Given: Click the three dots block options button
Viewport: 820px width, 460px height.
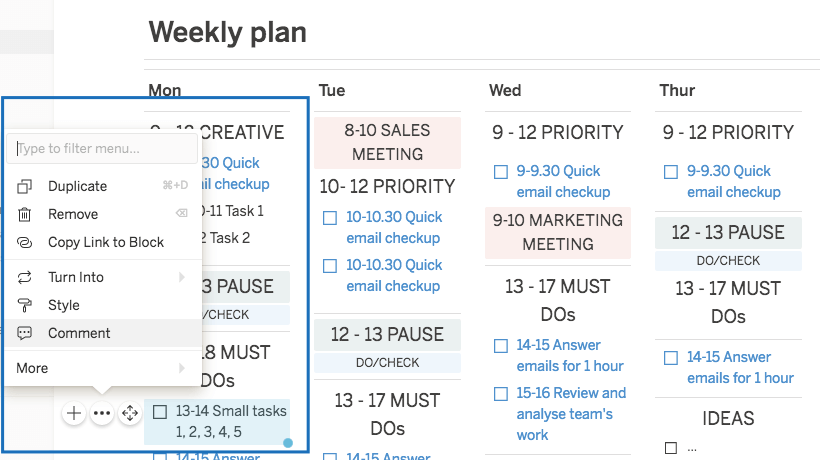Looking at the screenshot, I should (102, 413).
